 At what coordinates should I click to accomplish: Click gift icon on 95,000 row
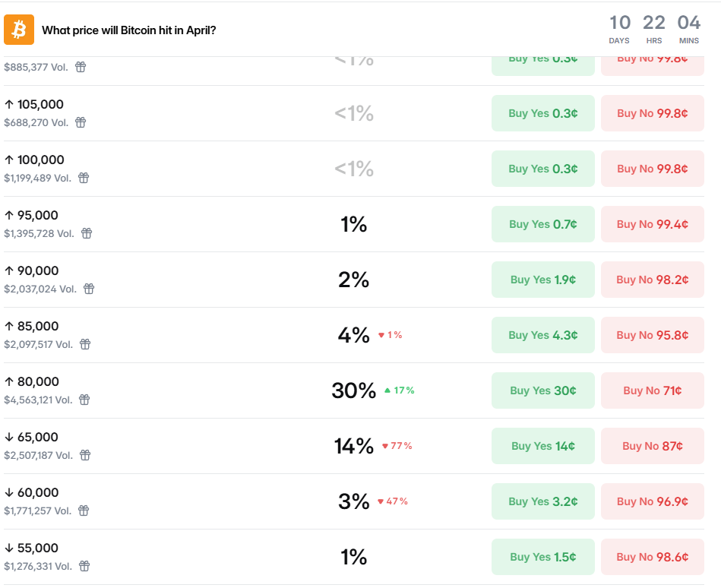(x=87, y=233)
